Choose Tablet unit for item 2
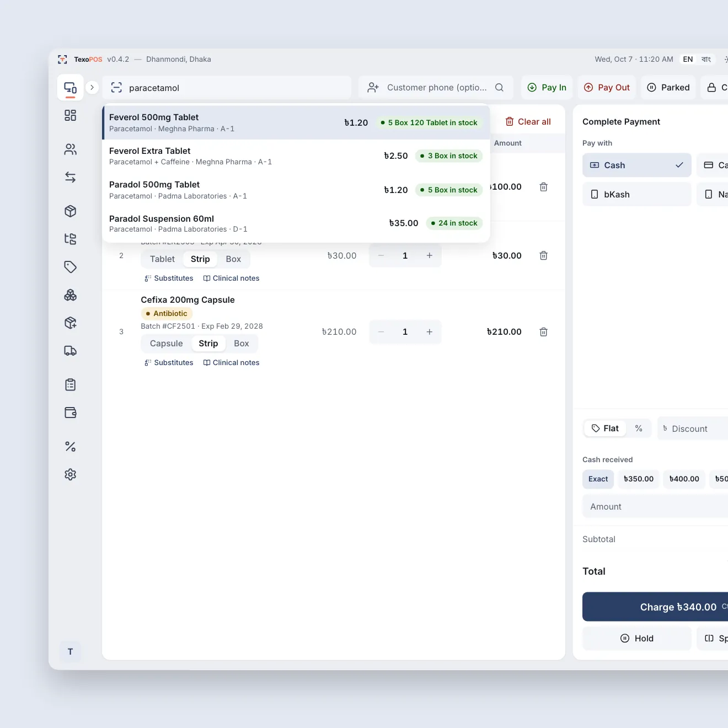Screen dimensions: 728x728 coord(162,259)
